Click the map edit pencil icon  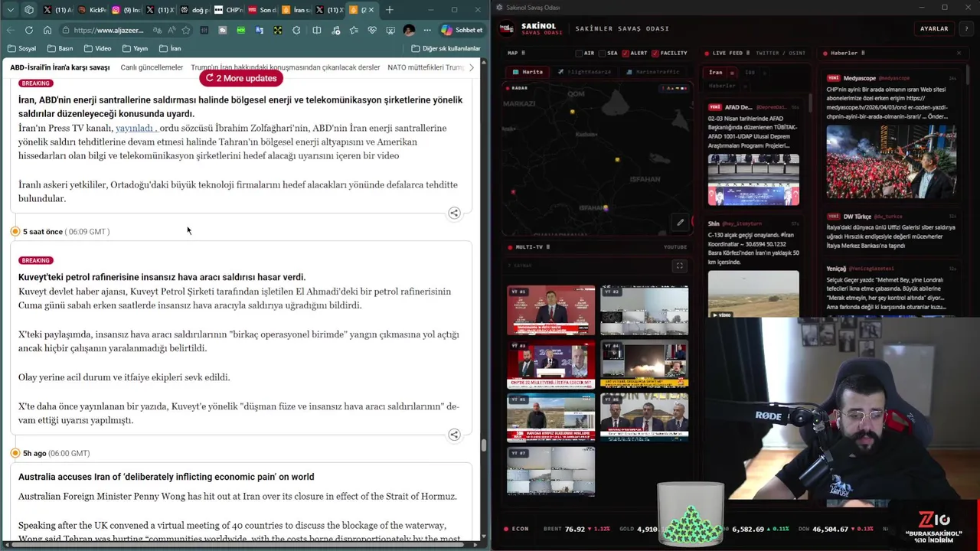(680, 223)
